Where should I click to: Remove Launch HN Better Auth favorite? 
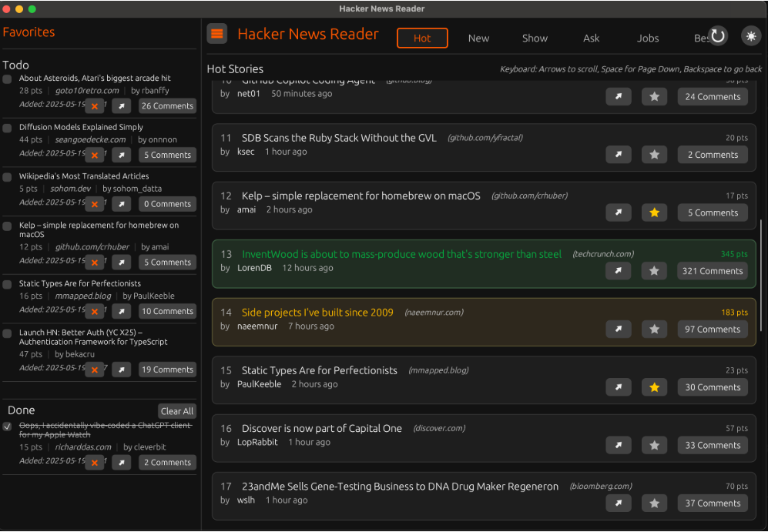point(95,370)
